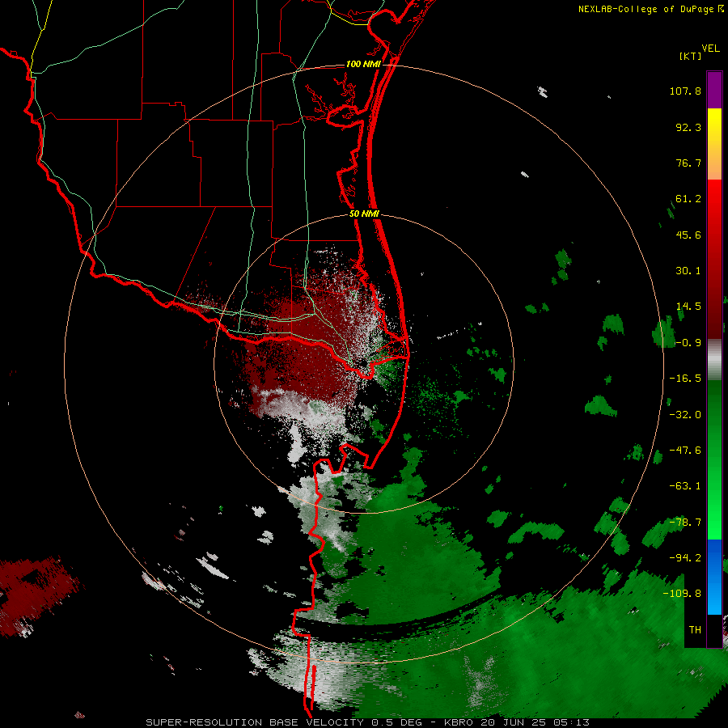Click the 76.7 value on the velocity scale
The height and width of the screenshot is (728, 728).
tap(688, 163)
